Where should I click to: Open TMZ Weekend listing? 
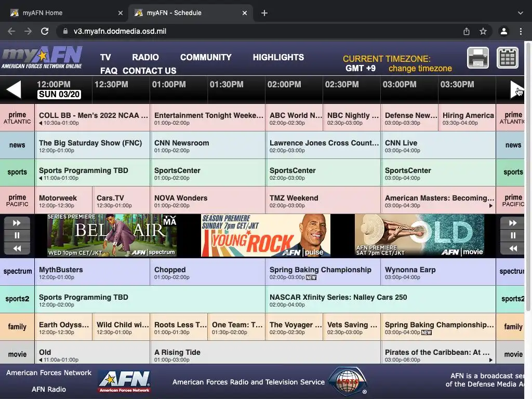pos(323,200)
